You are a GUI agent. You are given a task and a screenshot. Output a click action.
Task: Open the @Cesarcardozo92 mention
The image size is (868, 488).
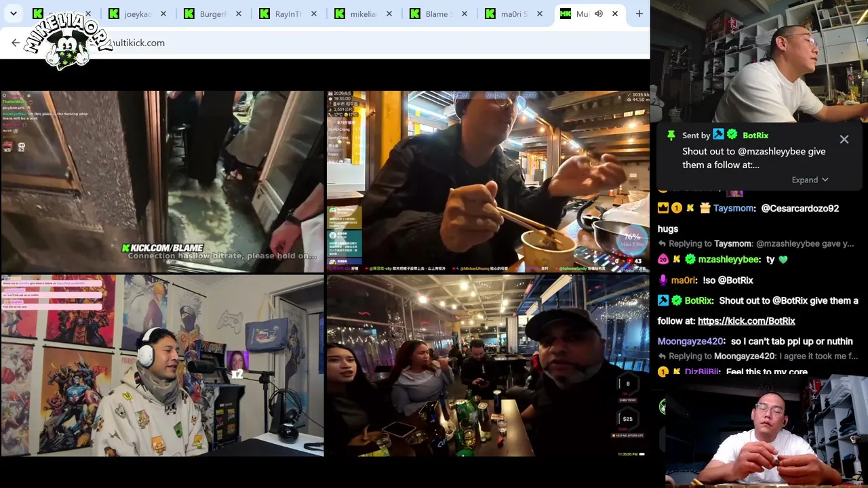(800, 208)
